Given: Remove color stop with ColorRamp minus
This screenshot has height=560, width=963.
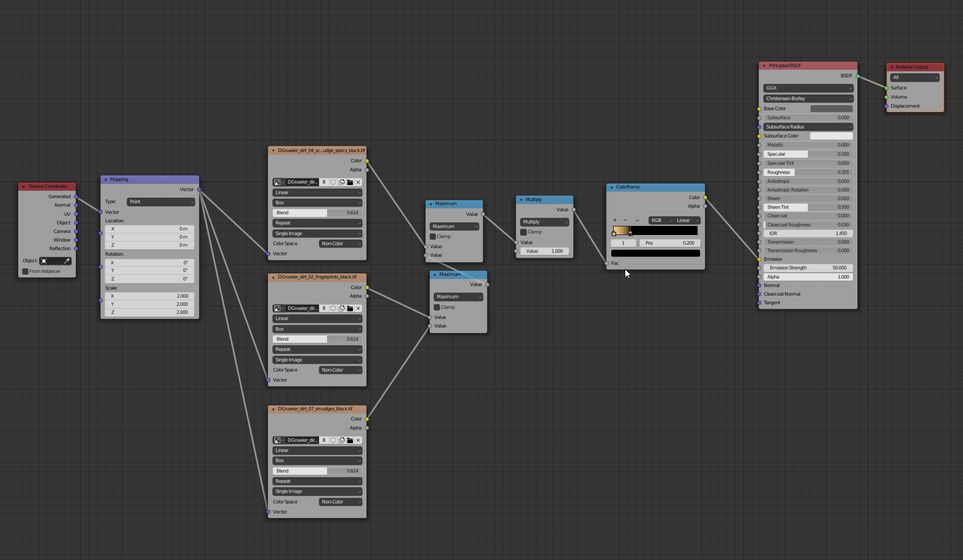Looking at the screenshot, I should pos(625,220).
